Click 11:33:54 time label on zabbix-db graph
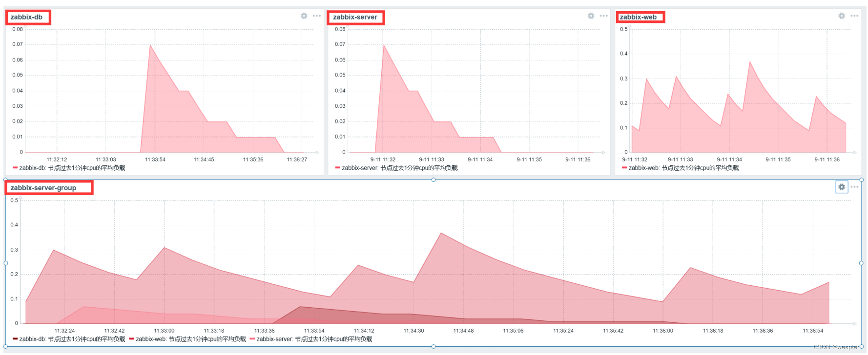The height and width of the screenshot is (355, 868). pyautogui.click(x=155, y=159)
